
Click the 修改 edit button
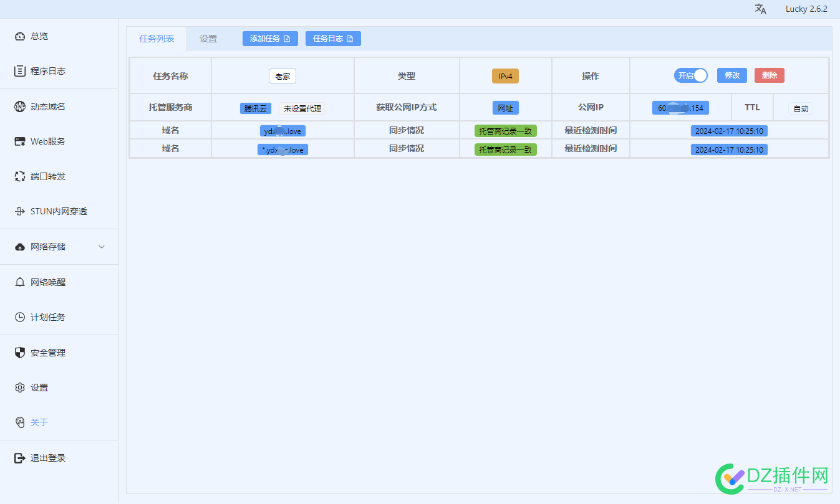point(732,75)
